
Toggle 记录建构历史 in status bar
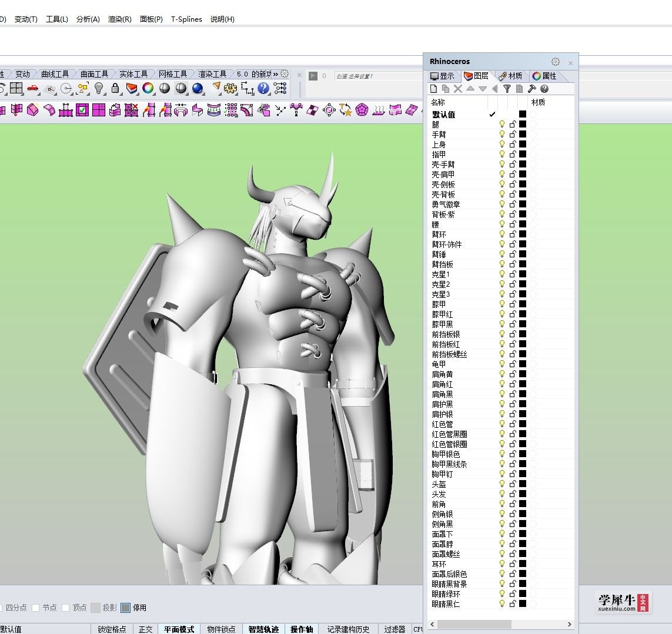click(348, 629)
